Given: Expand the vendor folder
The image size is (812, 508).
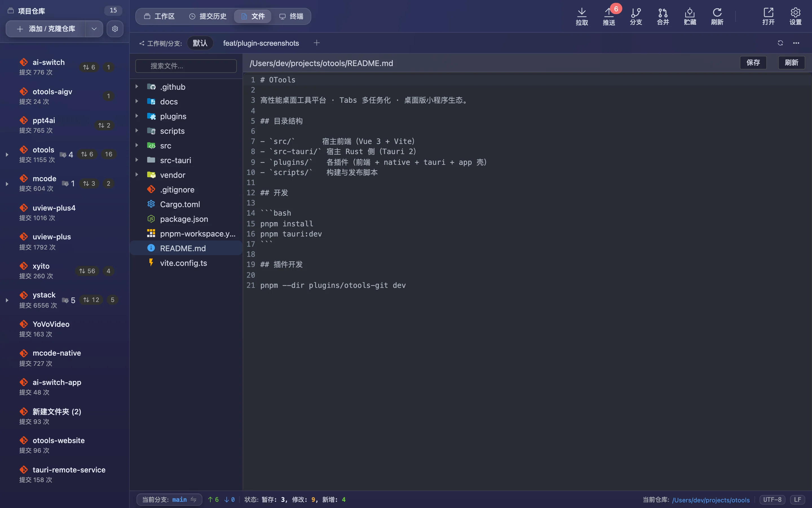Looking at the screenshot, I should click(137, 175).
